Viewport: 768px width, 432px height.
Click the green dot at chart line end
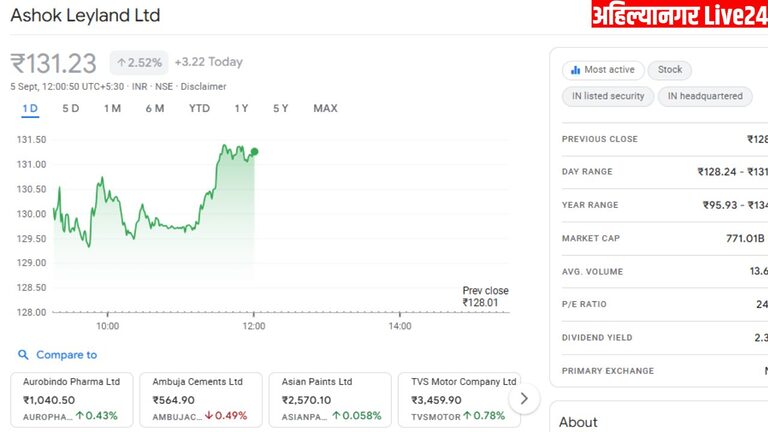[255, 151]
